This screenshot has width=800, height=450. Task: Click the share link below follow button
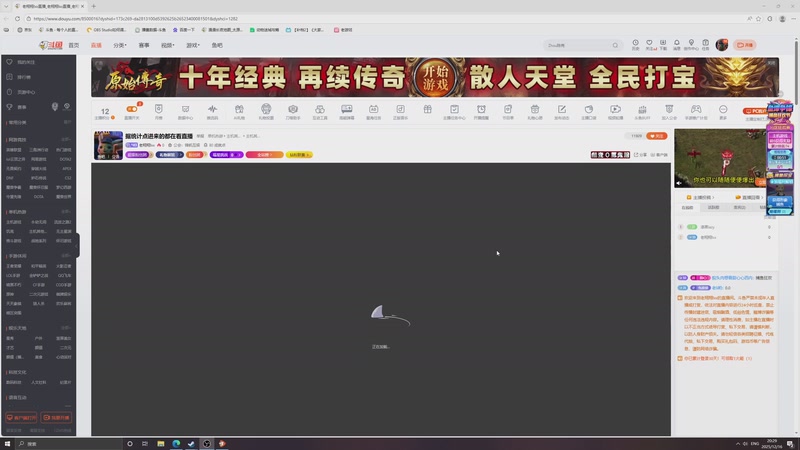640,155
